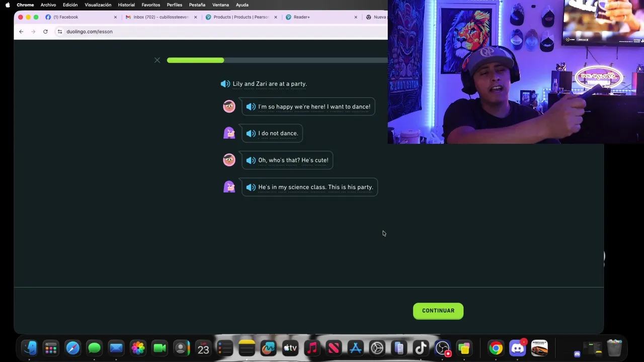Open System Settings from the dock

(x=377, y=348)
